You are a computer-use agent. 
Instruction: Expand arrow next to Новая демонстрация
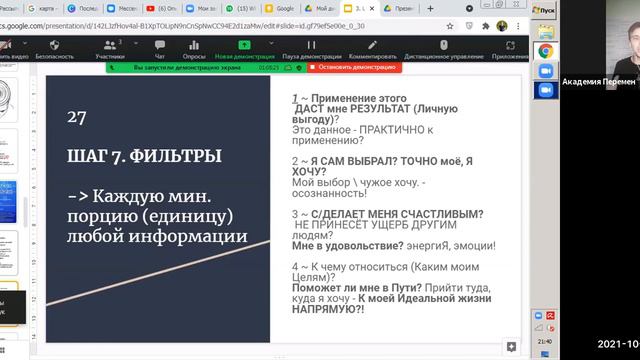coord(271,43)
